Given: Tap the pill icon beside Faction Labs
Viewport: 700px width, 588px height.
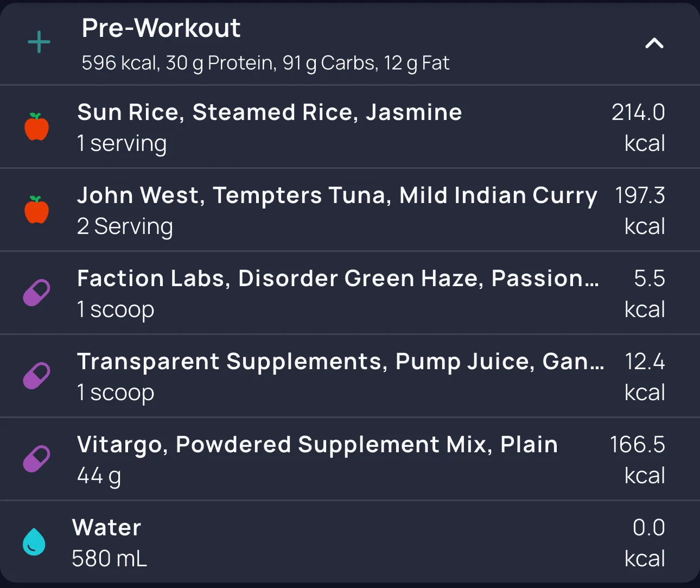Looking at the screenshot, I should pos(36,293).
